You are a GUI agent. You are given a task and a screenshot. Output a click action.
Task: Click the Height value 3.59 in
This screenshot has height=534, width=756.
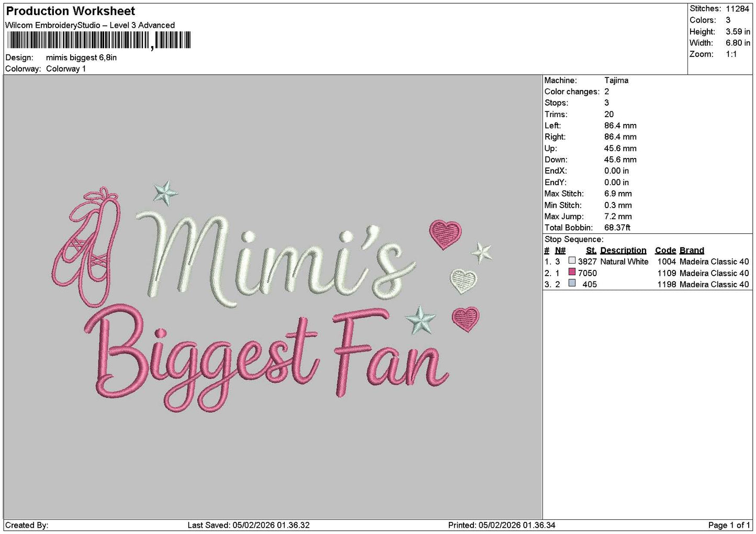[738, 31]
